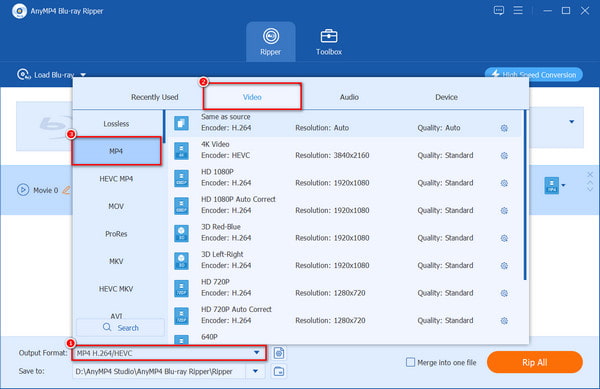Select the HEVC MP4 format category

[x=116, y=179]
